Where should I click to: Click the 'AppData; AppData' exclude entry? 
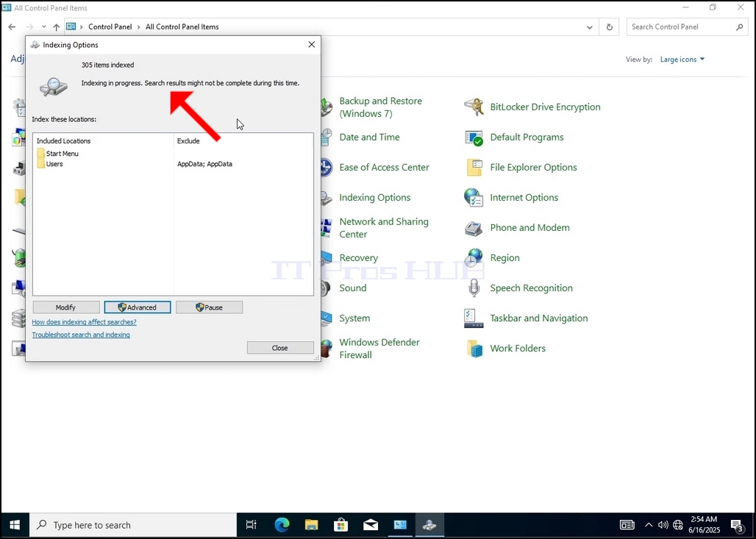tap(205, 164)
